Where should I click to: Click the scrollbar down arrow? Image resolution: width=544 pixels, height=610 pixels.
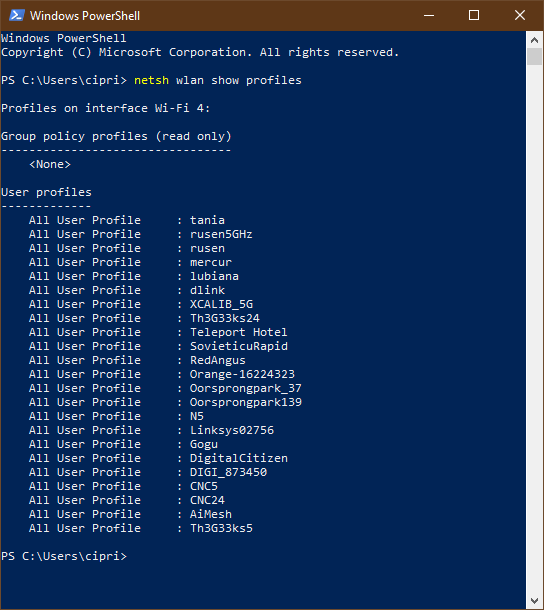coord(534,601)
